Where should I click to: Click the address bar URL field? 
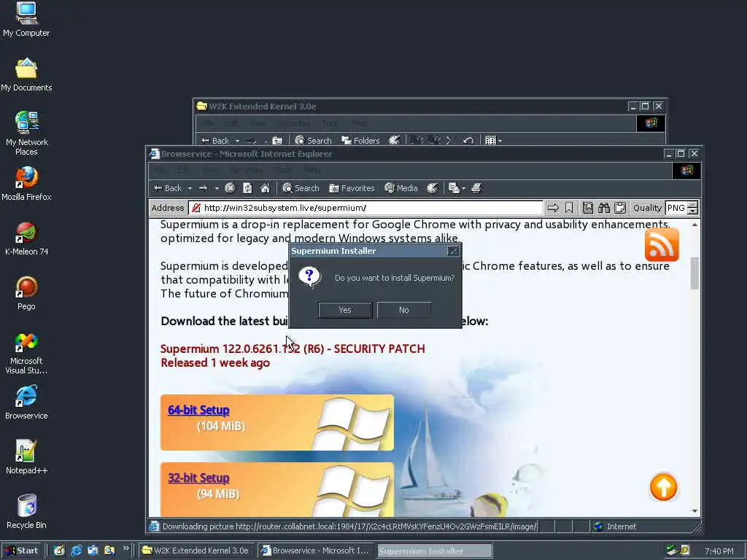(x=366, y=208)
